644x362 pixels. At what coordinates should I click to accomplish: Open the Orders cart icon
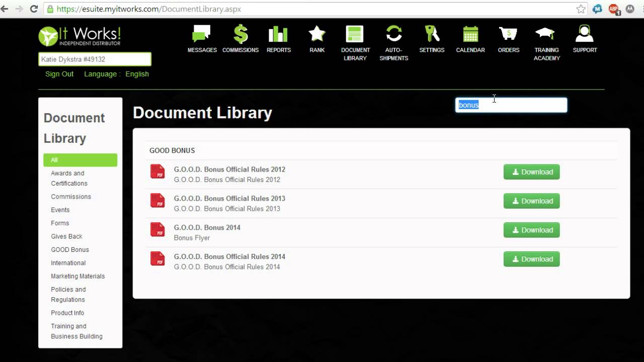508,34
